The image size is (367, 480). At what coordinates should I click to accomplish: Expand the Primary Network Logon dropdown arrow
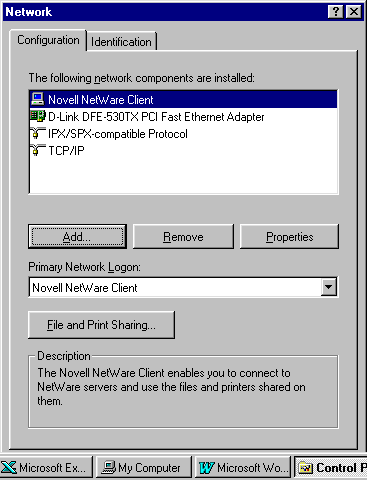tap(328, 287)
